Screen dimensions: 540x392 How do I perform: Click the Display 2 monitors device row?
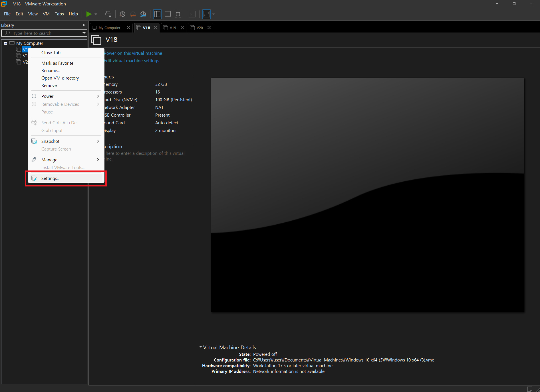(x=148, y=130)
